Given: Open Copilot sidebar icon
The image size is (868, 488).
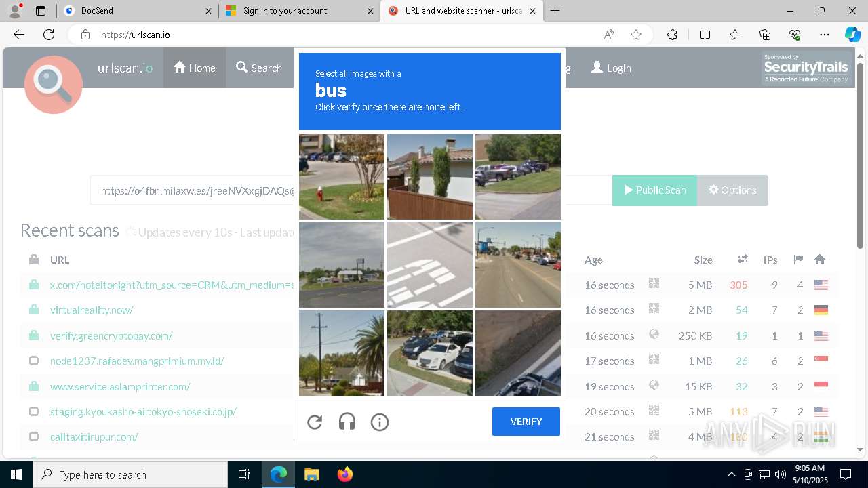Looking at the screenshot, I should (x=852, y=35).
